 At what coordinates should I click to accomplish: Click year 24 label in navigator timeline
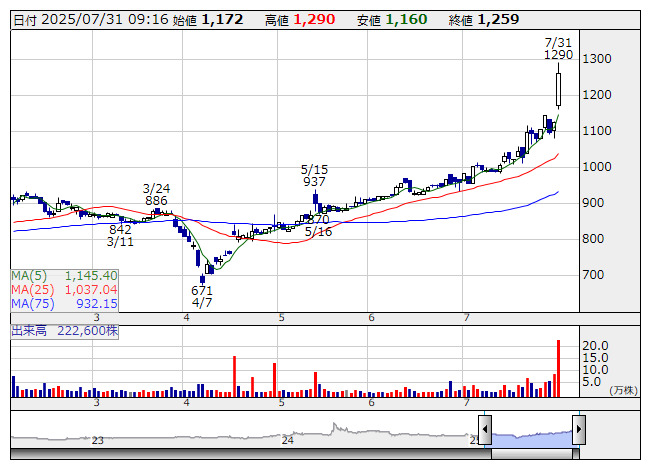[x=288, y=440]
